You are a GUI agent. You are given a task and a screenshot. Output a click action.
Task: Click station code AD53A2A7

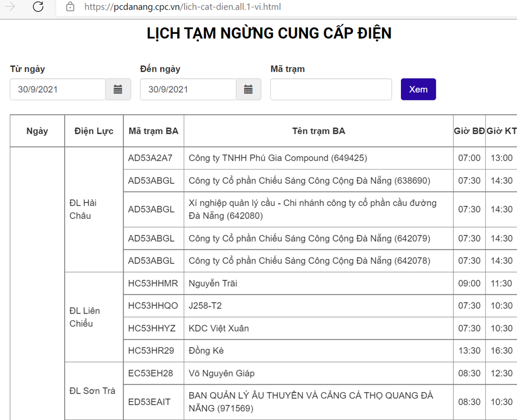coord(150,158)
